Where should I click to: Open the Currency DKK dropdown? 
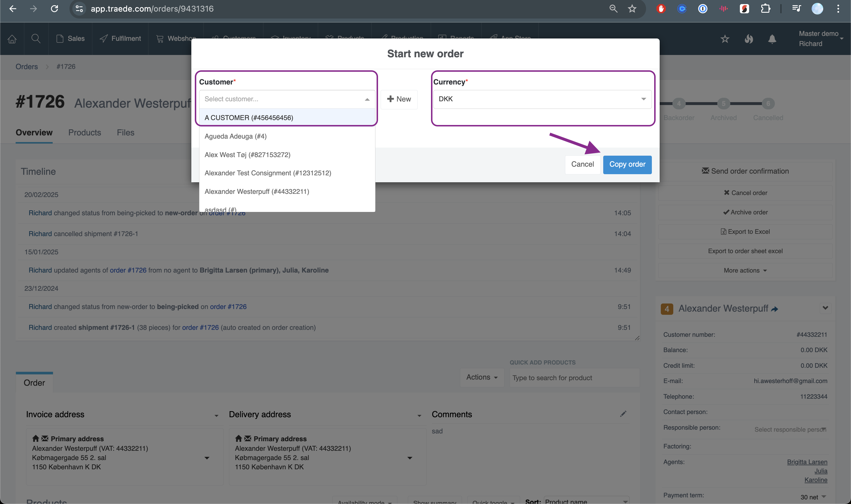[542, 99]
